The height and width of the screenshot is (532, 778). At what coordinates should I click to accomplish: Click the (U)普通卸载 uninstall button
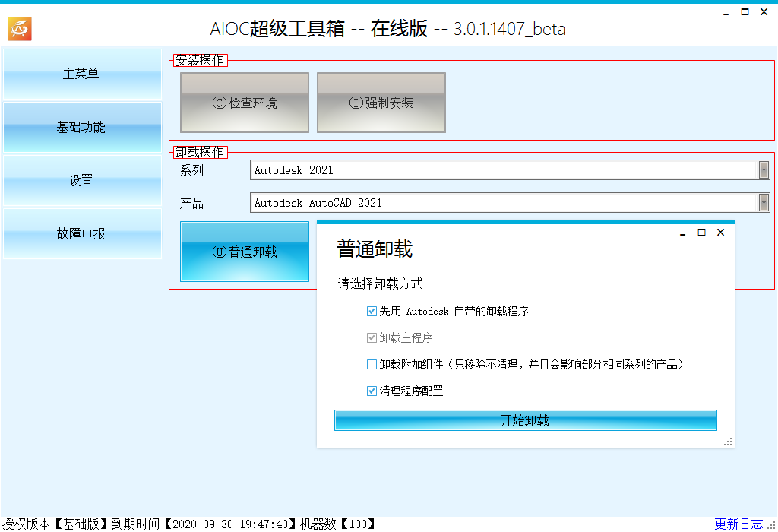pos(244,252)
